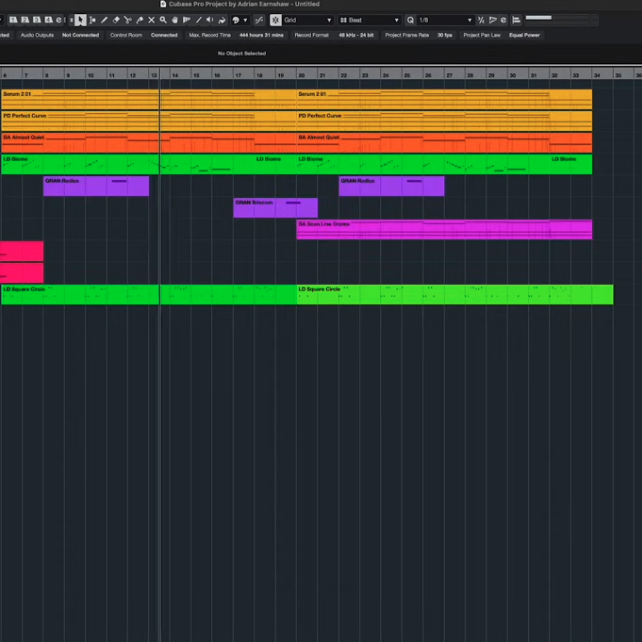Select the Object Selection arrow tool

coord(80,20)
